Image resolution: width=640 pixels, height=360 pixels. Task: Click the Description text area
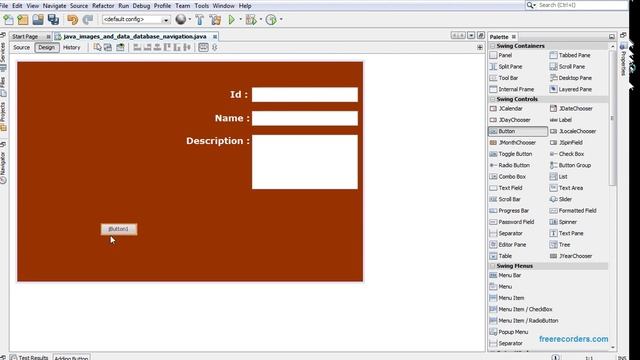pos(305,162)
